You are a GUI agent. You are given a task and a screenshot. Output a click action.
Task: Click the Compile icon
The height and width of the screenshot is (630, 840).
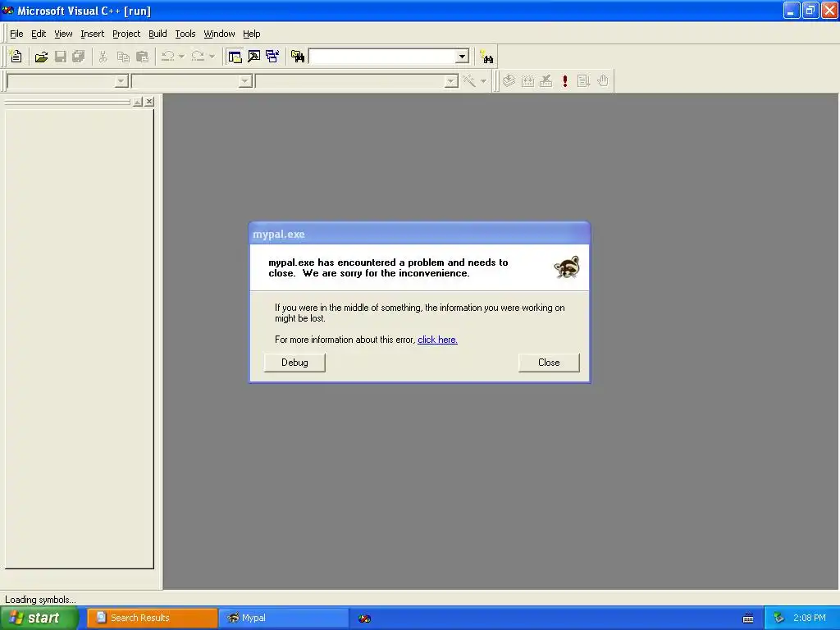(x=509, y=81)
